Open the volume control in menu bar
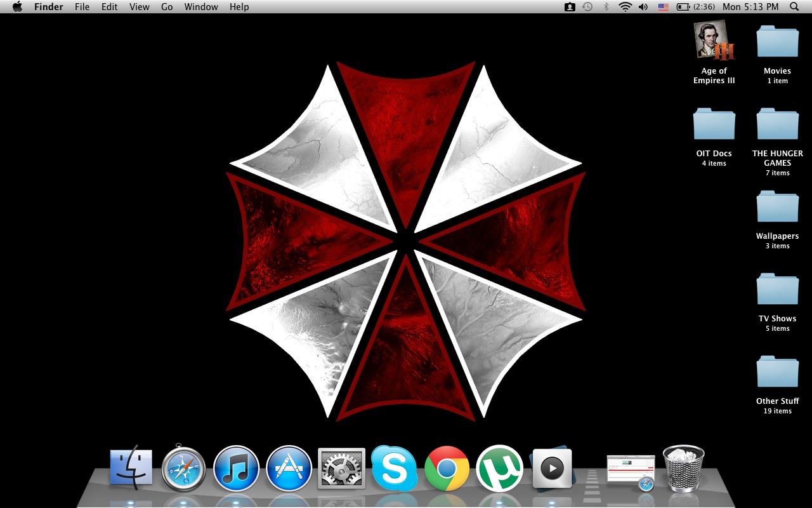812x508 pixels. coord(643,7)
